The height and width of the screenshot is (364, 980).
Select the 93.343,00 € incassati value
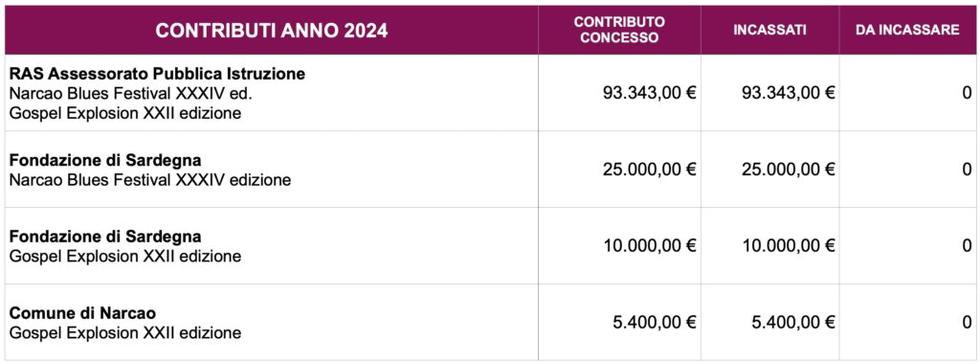pos(789,93)
